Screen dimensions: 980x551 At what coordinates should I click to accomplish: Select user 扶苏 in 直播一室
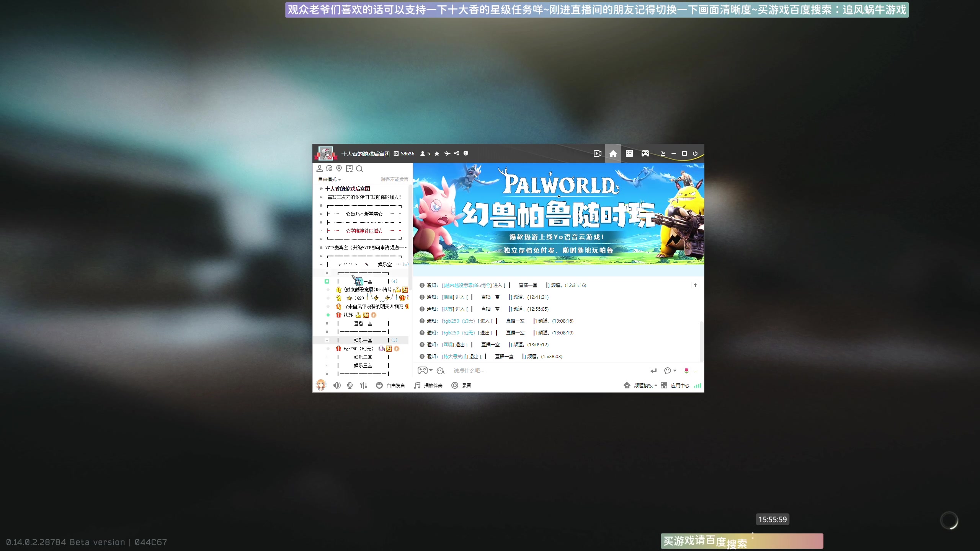pyautogui.click(x=348, y=315)
